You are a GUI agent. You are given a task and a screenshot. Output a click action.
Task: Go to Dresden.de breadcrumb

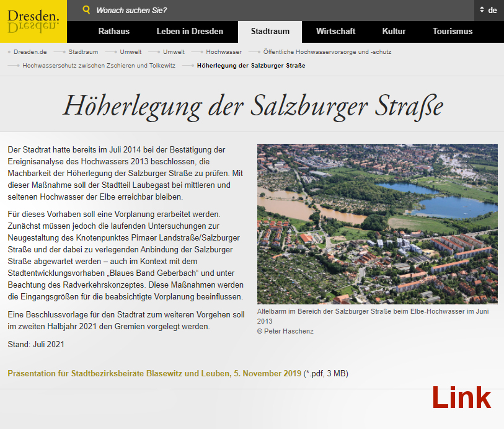[30, 52]
